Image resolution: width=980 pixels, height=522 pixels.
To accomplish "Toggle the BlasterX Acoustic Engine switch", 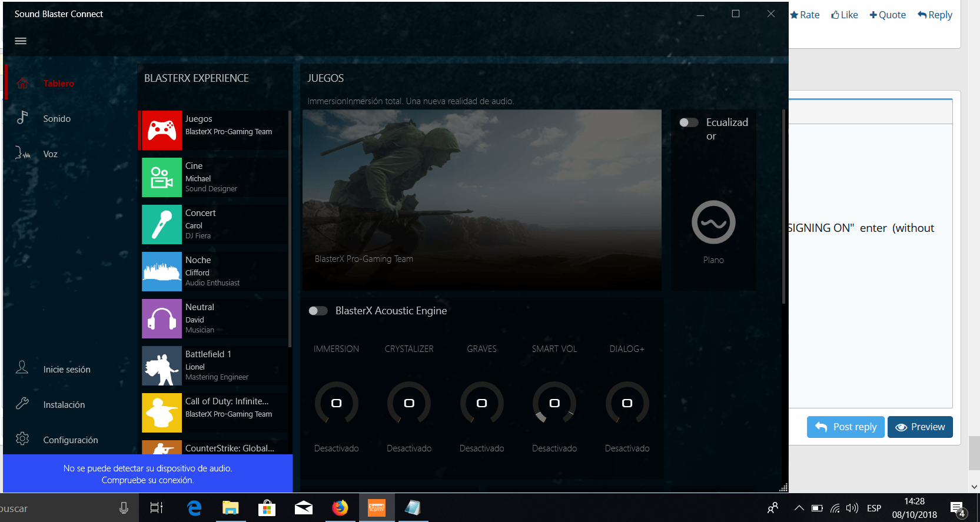I will [x=318, y=311].
